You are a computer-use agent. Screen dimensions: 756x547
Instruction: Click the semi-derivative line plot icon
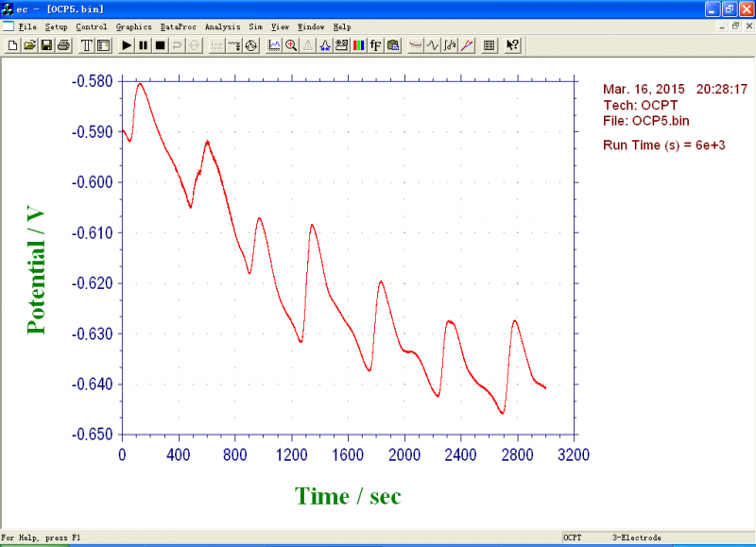pyautogui.click(x=466, y=45)
